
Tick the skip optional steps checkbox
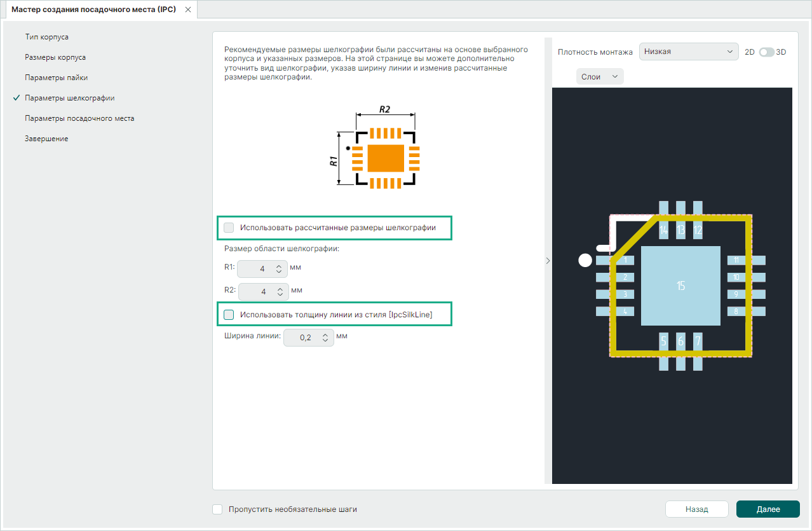pyautogui.click(x=217, y=509)
